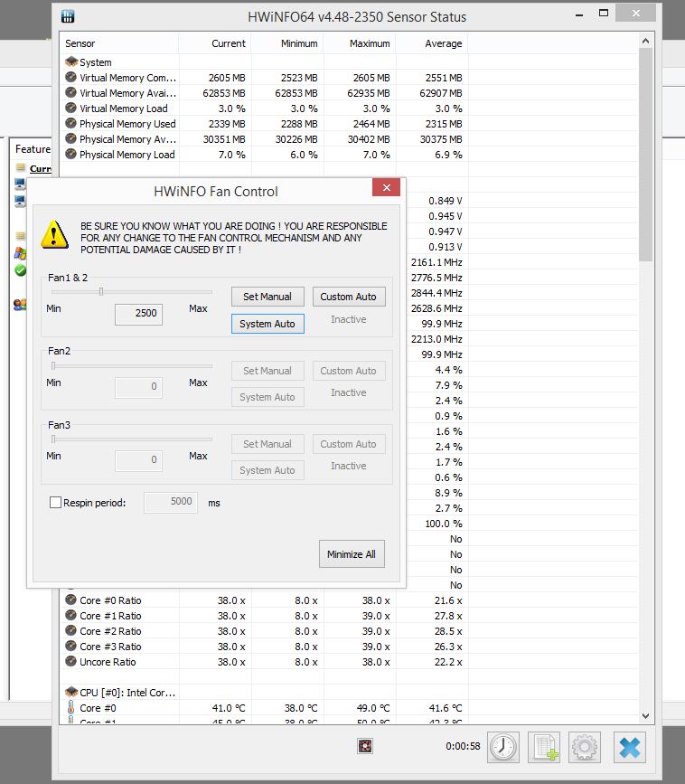This screenshot has height=784, width=685.
Task: Click the Fan1 & 2 speed slider thumb
Action: click(101, 291)
